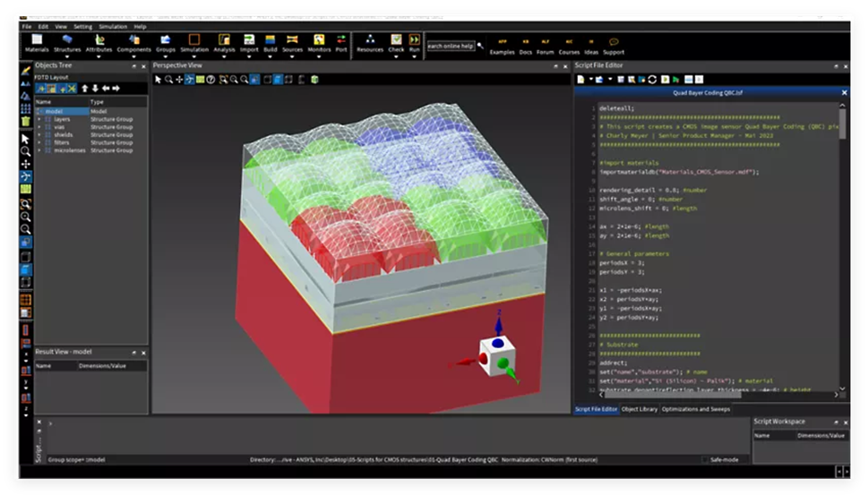Toggle the rotate view mode in Perspective toolbar
868x495 pixels.
(189, 80)
